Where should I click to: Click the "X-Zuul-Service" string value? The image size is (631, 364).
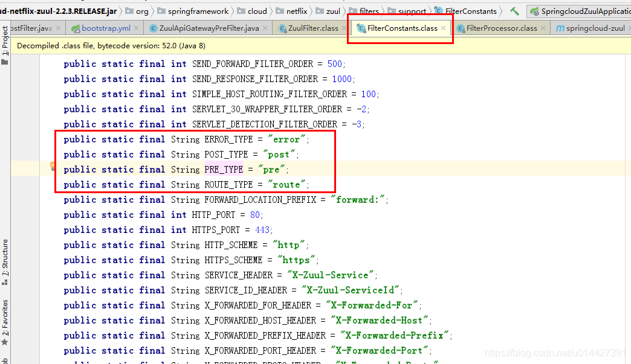331,275
